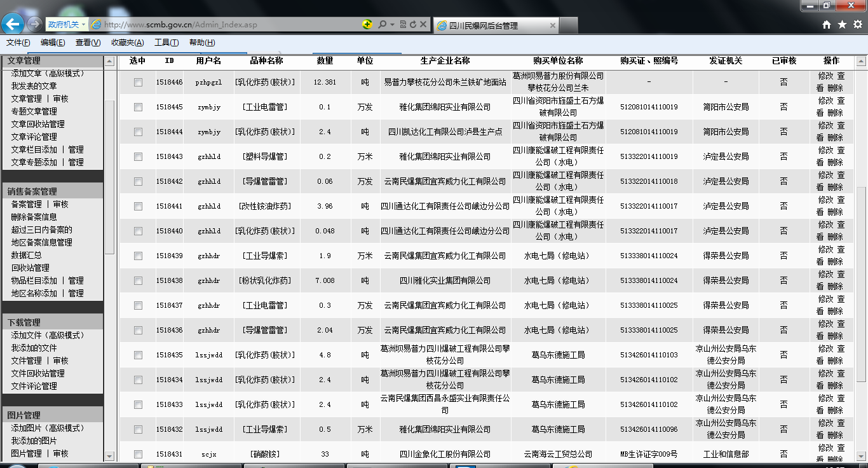The height and width of the screenshot is (468, 868).
Task: Open 备案管理 link in the sidebar
Action: [26, 204]
